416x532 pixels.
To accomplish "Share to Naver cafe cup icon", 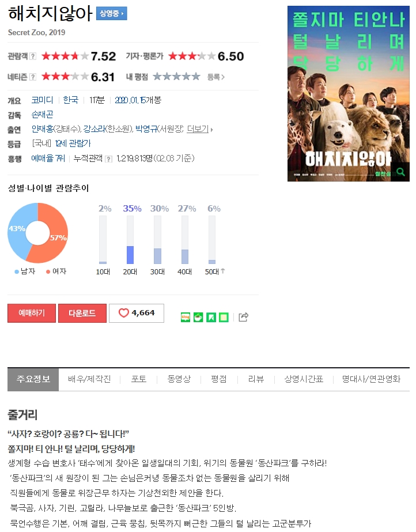I will click(198, 317).
